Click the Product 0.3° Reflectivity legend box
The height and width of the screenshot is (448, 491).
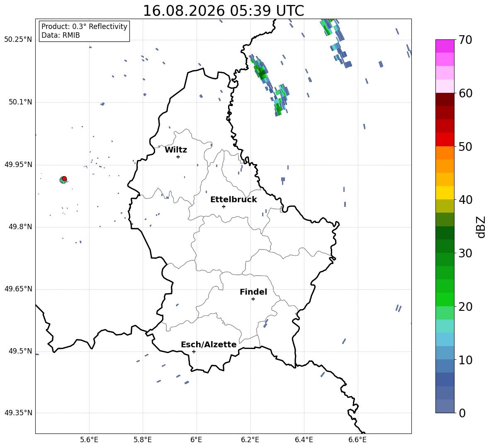tap(84, 31)
